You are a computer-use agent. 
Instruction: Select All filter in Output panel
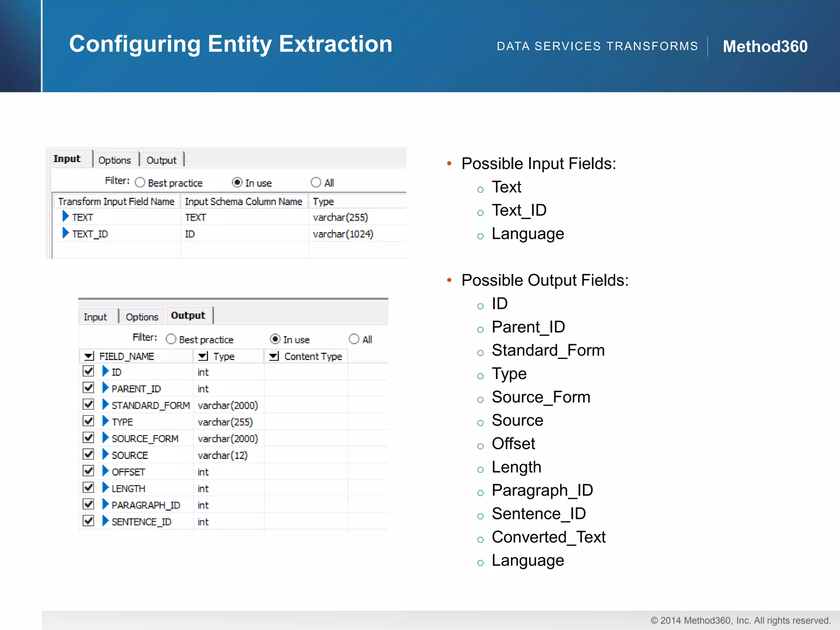tap(354, 339)
